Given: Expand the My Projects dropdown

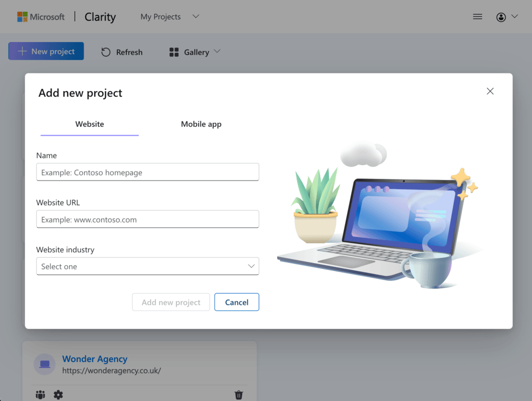Looking at the screenshot, I should click(170, 17).
